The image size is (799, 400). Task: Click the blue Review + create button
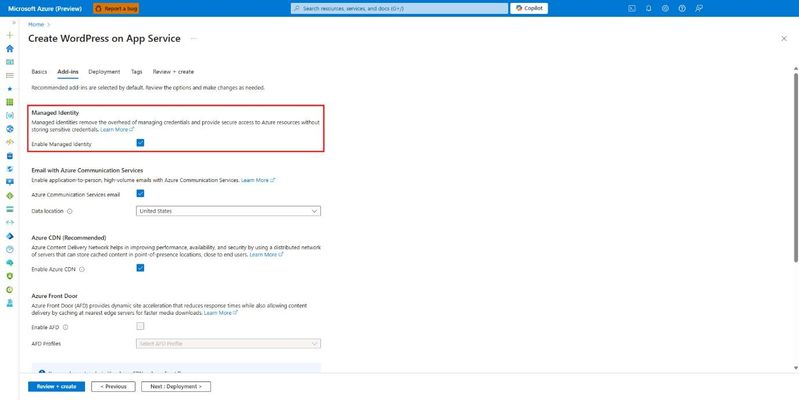pyautogui.click(x=57, y=387)
